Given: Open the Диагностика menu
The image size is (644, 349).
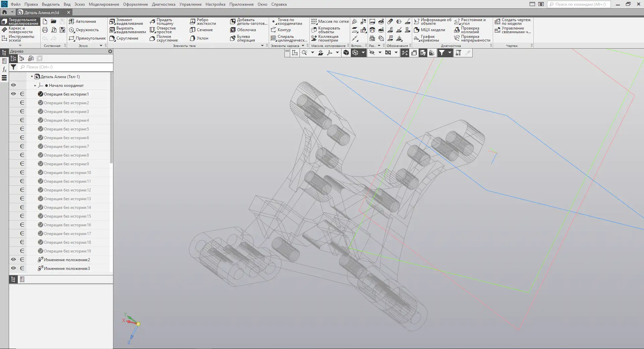Looking at the screenshot, I should click(x=163, y=4).
